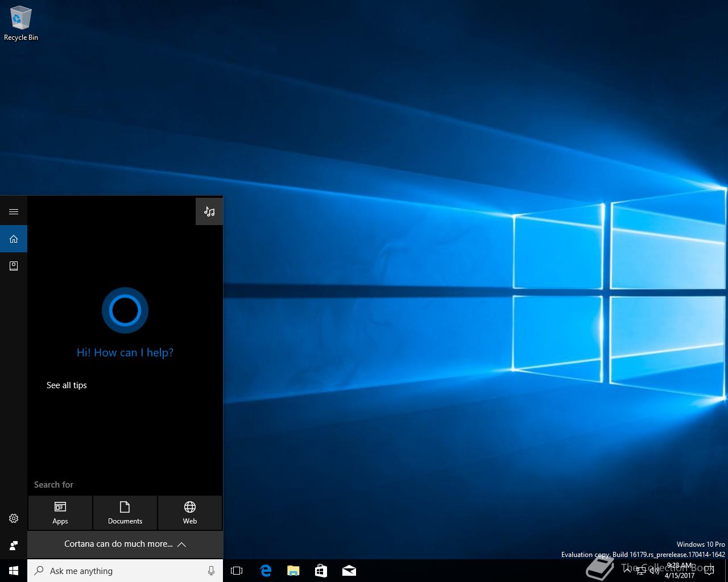The width and height of the screenshot is (728, 582).
Task: Click See all tips link
Action: pos(67,385)
